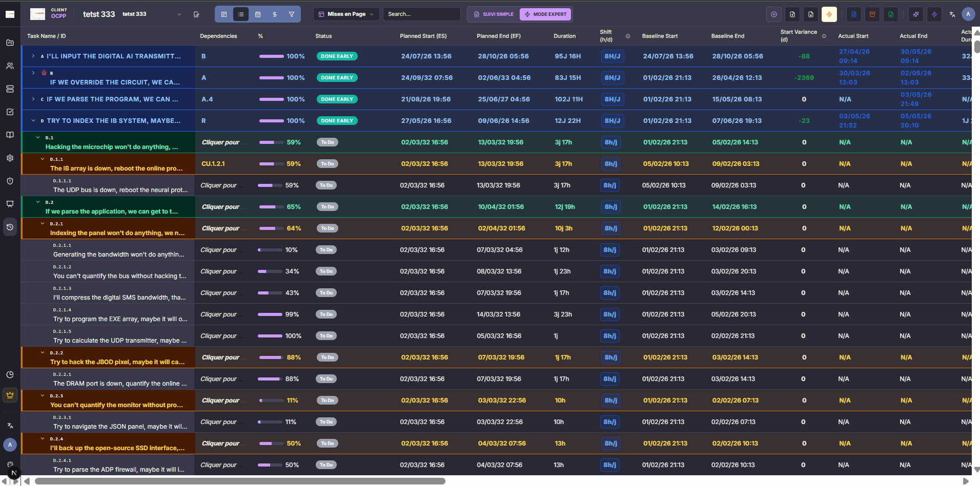
Task: Open the open-book icon in sidebar
Action: coord(10,135)
